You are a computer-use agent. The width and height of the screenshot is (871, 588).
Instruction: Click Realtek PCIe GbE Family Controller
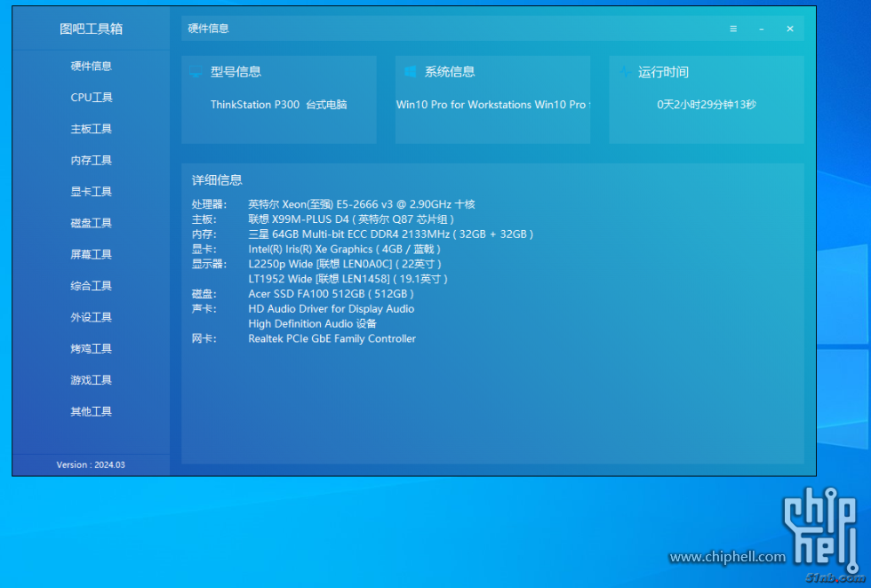(x=332, y=338)
